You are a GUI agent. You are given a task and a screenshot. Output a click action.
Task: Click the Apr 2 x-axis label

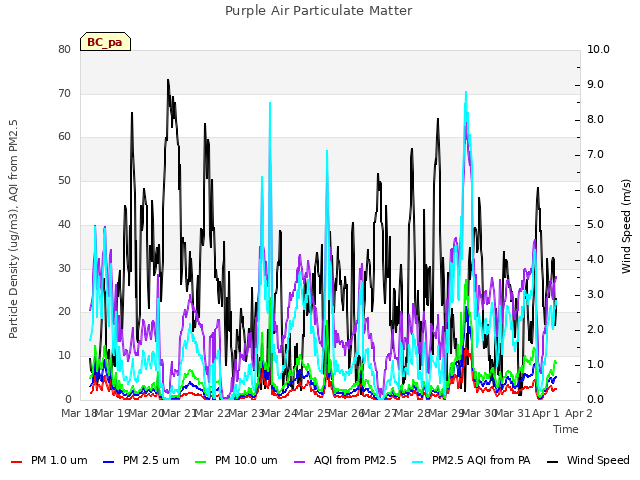pos(579,413)
